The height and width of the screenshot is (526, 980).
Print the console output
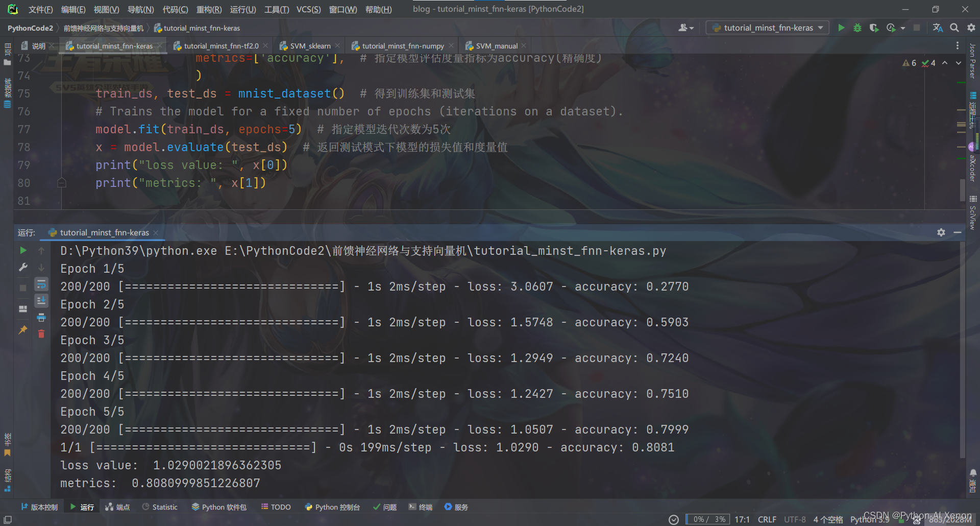click(41, 317)
